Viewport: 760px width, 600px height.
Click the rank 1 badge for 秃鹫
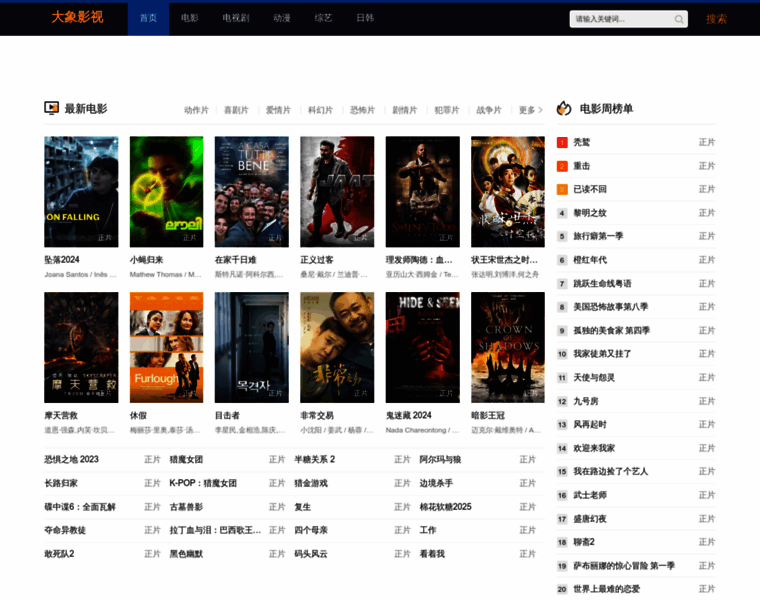(x=562, y=142)
